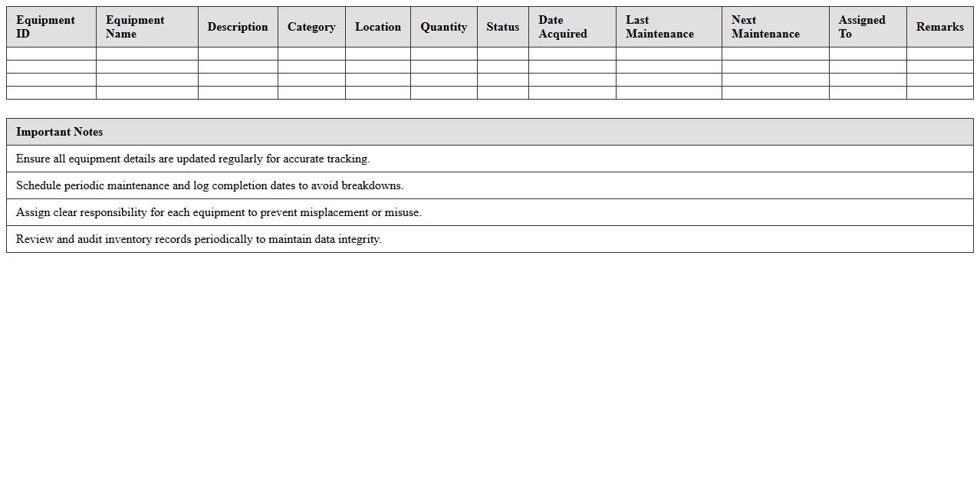Click the first empty cell under Equipment ID
This screenshot has width=980, height=498.
tap(51, 54)
